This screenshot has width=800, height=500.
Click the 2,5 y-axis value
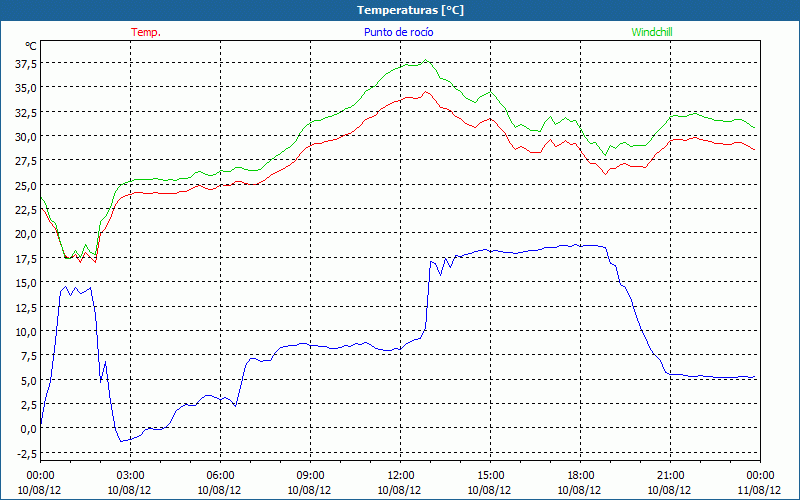point(29,405)
